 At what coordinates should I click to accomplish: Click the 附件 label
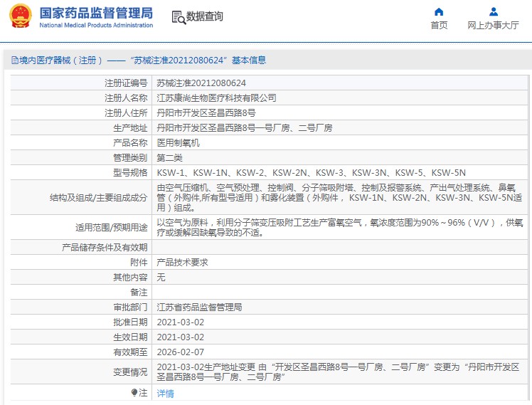click(x=139, y=263)
